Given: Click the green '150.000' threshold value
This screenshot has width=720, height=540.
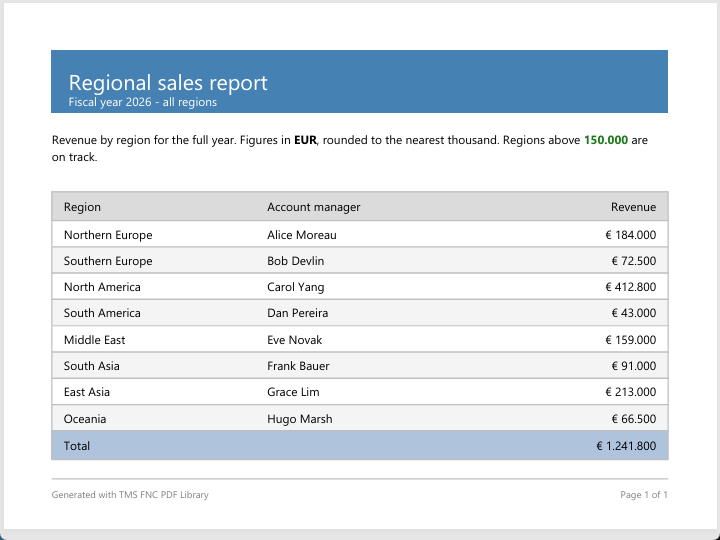Looking at the screenshot, I should (x=606, y=140).
